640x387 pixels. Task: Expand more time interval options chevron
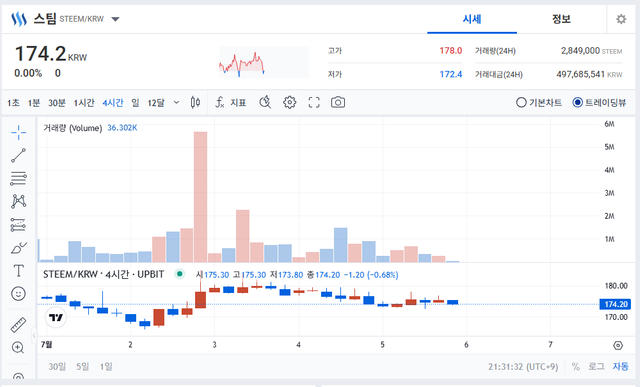pyautogui.click(x=176, y=102)
